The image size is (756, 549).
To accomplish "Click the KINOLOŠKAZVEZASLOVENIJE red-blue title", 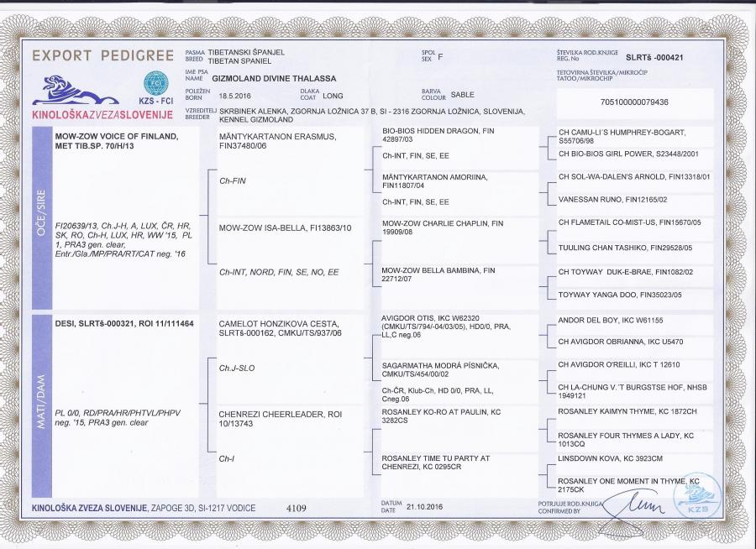I will pyautogui.click(x=102, y=115).
